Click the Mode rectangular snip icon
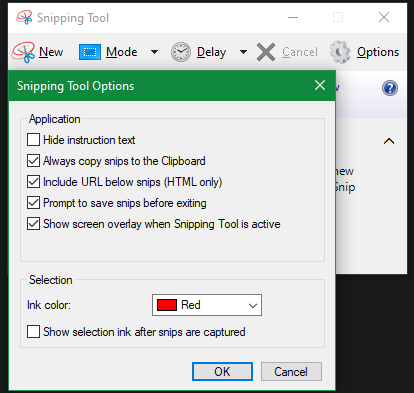The image size is (414, 393). pyautogui.click(x=90, y=52)
